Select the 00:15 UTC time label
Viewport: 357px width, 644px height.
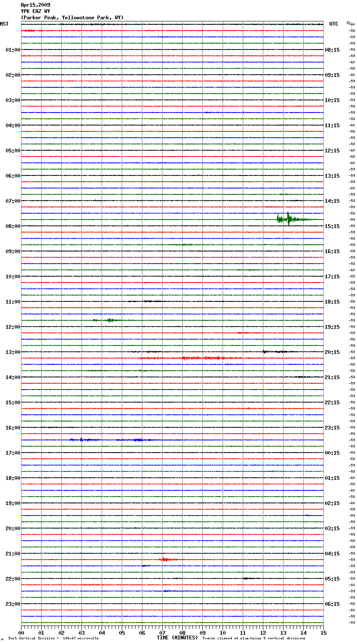tap(332, 453)
